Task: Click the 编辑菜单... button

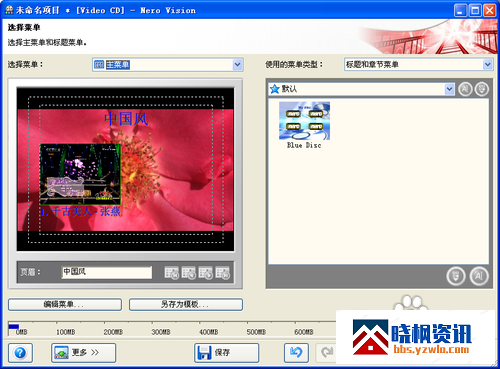Action: click(65, 304)
